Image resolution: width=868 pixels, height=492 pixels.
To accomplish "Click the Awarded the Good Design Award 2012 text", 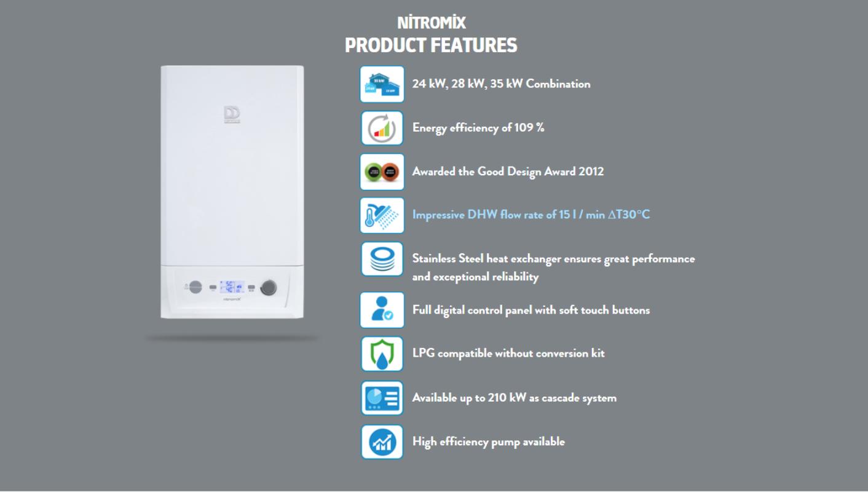I will click(x=508, y=172).
